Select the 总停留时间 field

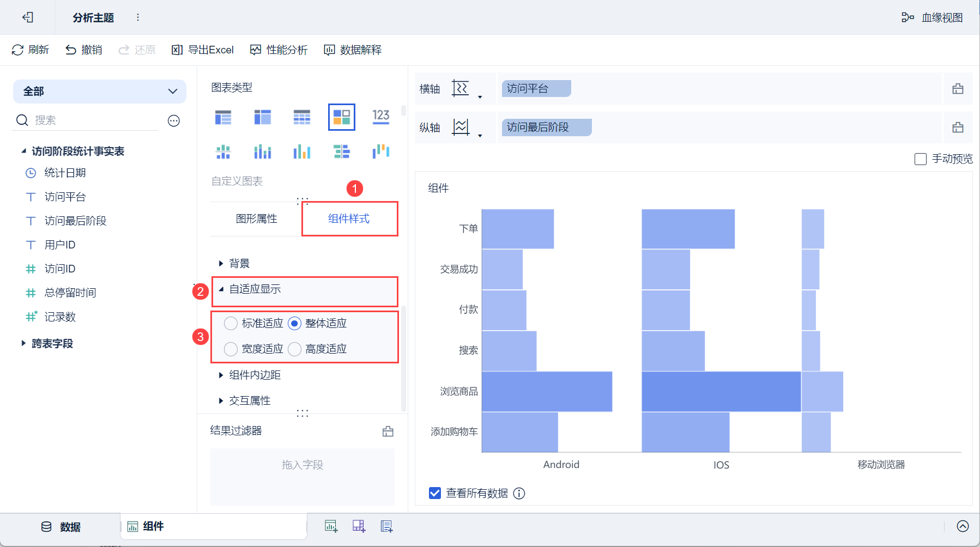point(70,293)
